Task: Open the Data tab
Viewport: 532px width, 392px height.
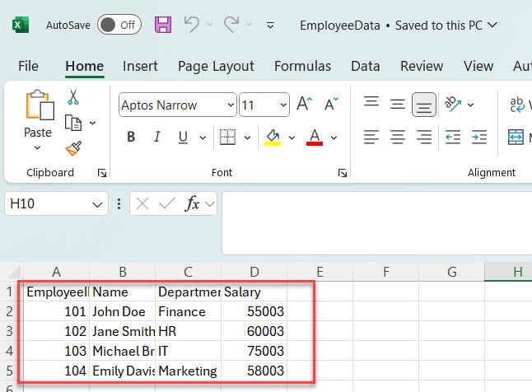Action: 366,66
